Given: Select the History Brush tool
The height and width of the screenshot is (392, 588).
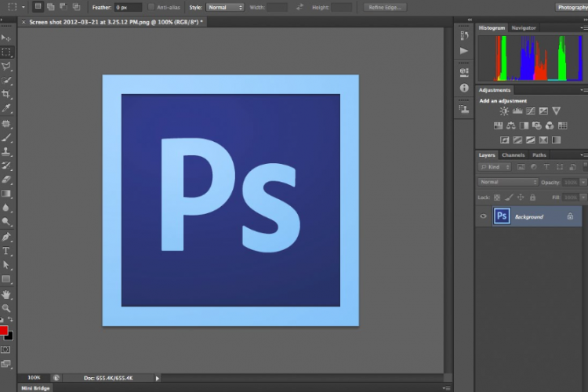Looking at the screenshot, I should pyautogui.click(x=6, y=165).
